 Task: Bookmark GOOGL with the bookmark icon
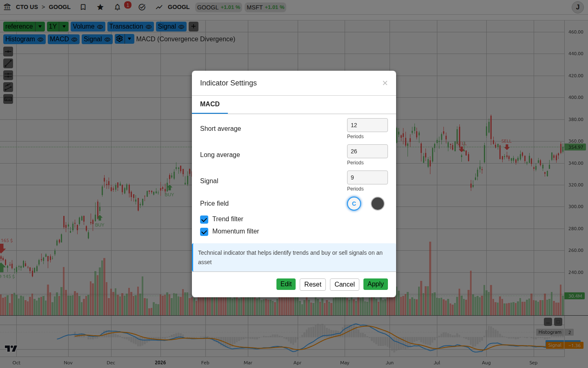(x=83, y=7)
